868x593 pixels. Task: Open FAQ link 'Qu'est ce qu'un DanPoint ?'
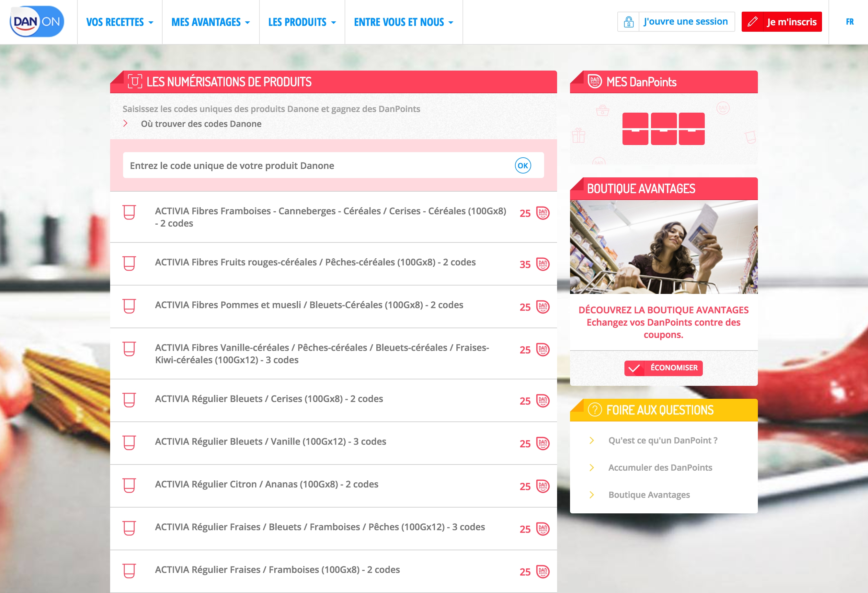pyautogui.click(x=663, y=440)
